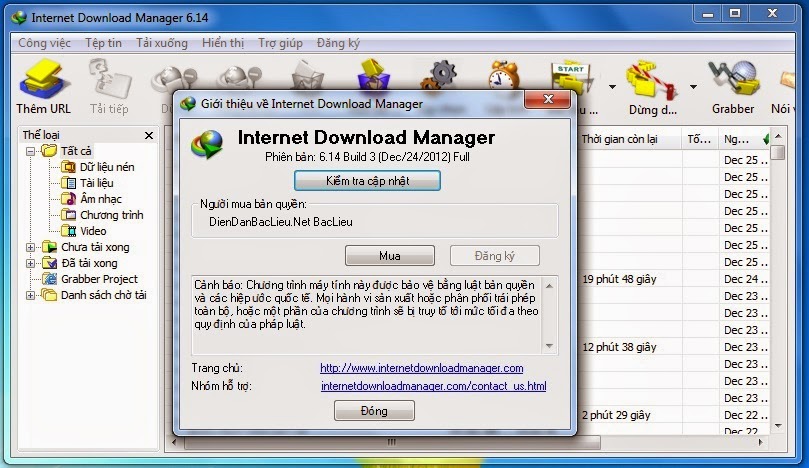Click the IDM logo in About dialog
This screenshot has width=809, height=468.
pos(207,144)
